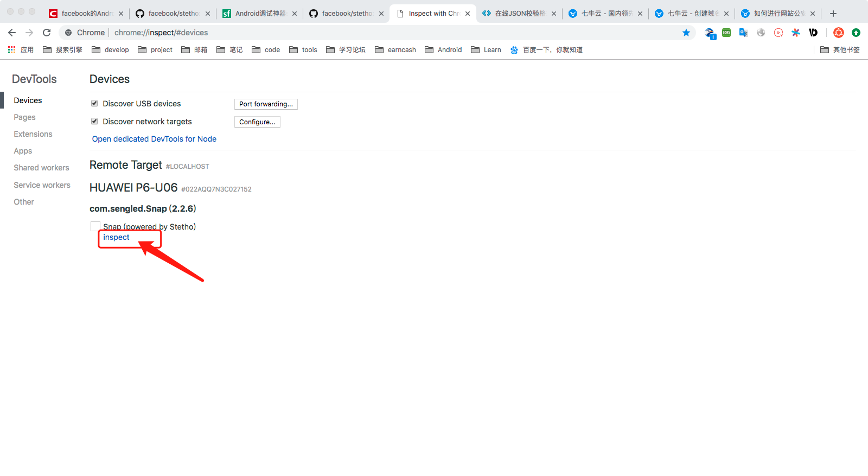
Task: Open the 百度一下 bookmark
Action: coord(546,49)
